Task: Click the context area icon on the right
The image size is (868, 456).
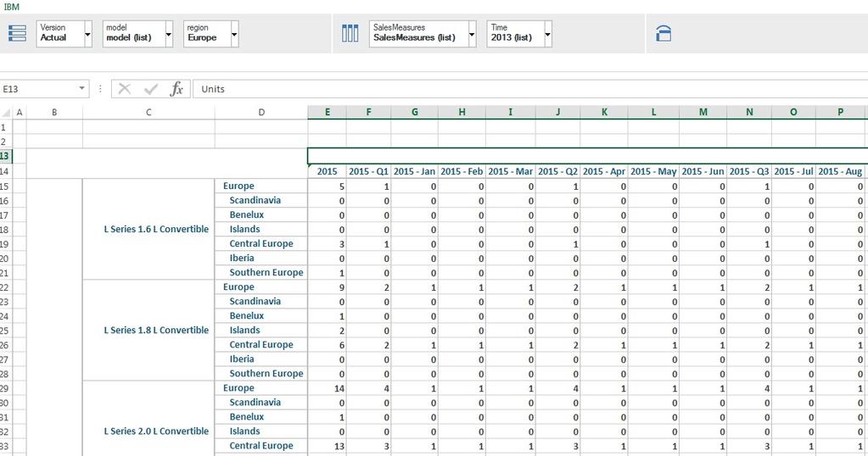Action: [x=664, y=34]
